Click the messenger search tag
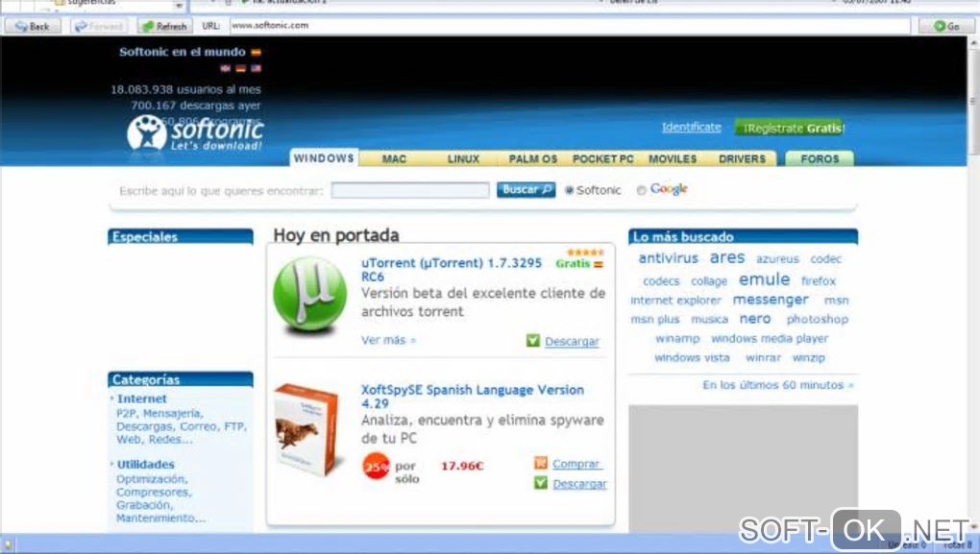 point(771,300)
